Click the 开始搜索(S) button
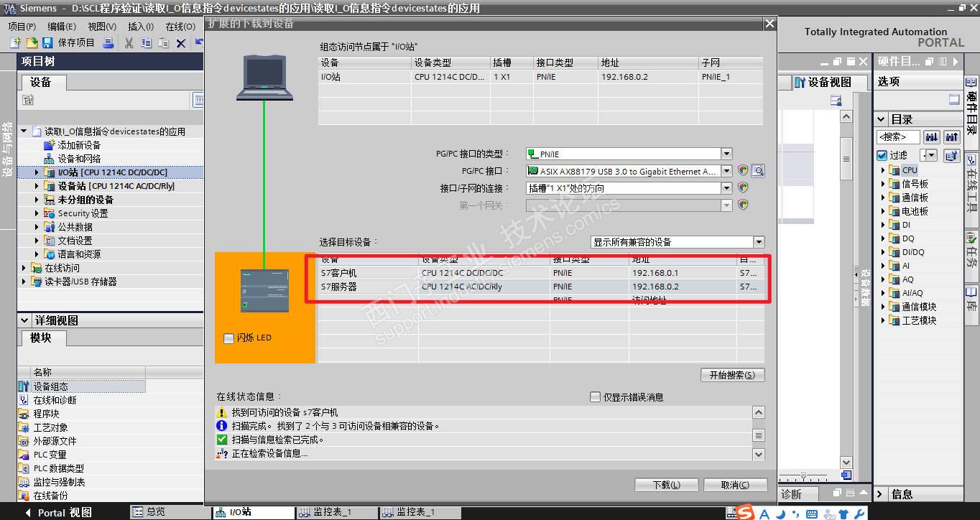The height and width of the screenshot is (520, 980). [732, 375]
